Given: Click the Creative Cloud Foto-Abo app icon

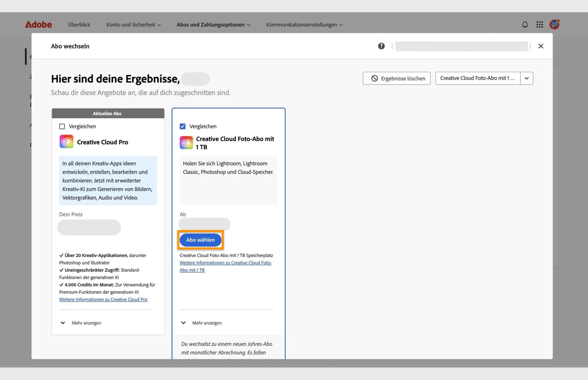Looking at the screenshot, I should 186,143.
